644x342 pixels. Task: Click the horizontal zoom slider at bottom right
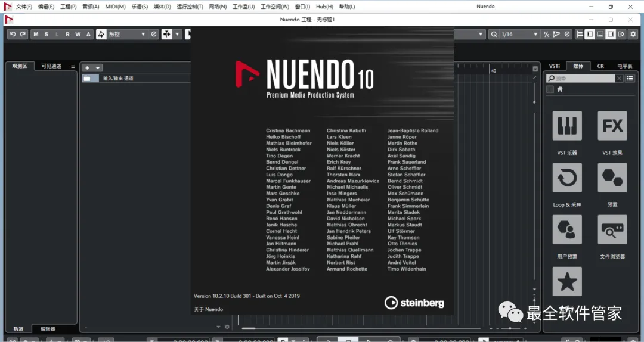pos(510,328)
